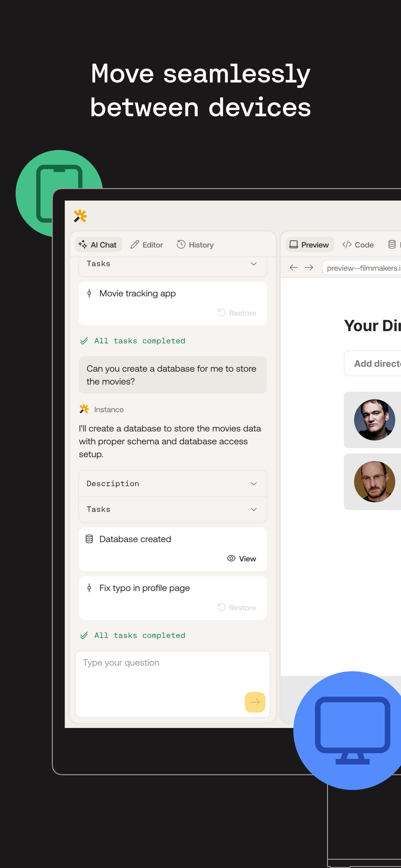Go forward in the preview browser

[x=309, y=267]
